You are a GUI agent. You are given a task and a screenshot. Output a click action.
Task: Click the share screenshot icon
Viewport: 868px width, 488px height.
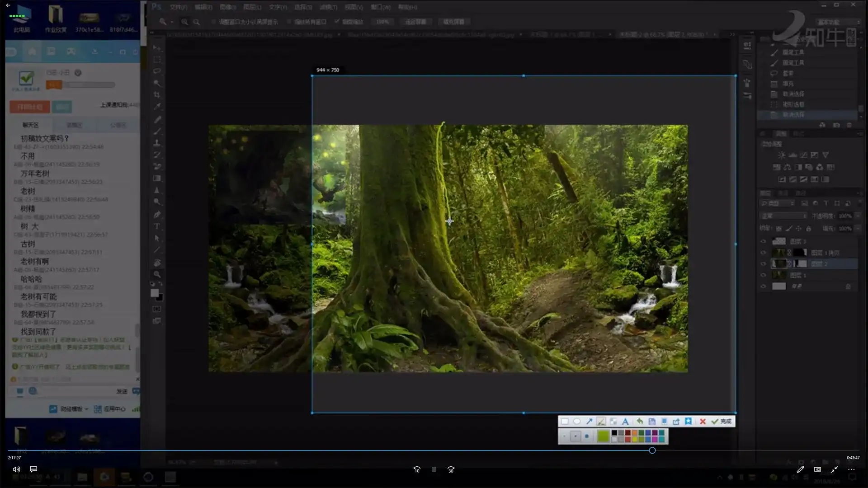click(x=676, y=422)
